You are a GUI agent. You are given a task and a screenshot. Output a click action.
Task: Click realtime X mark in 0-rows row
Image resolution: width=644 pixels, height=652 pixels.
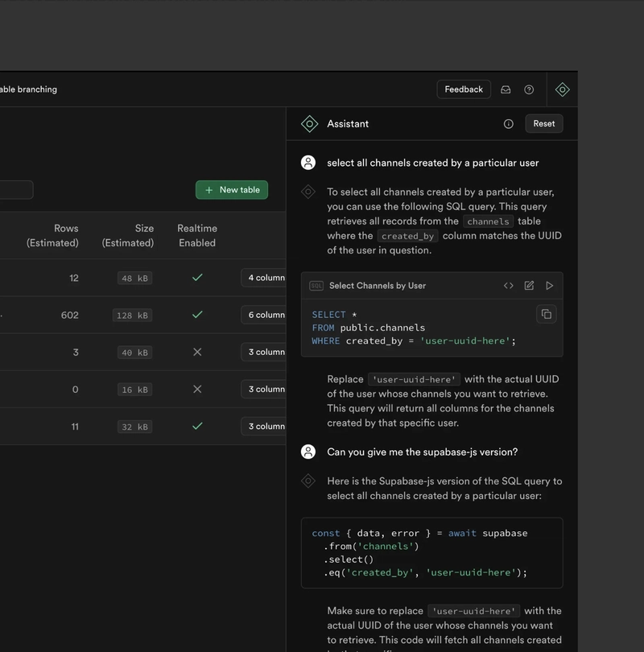197,390
